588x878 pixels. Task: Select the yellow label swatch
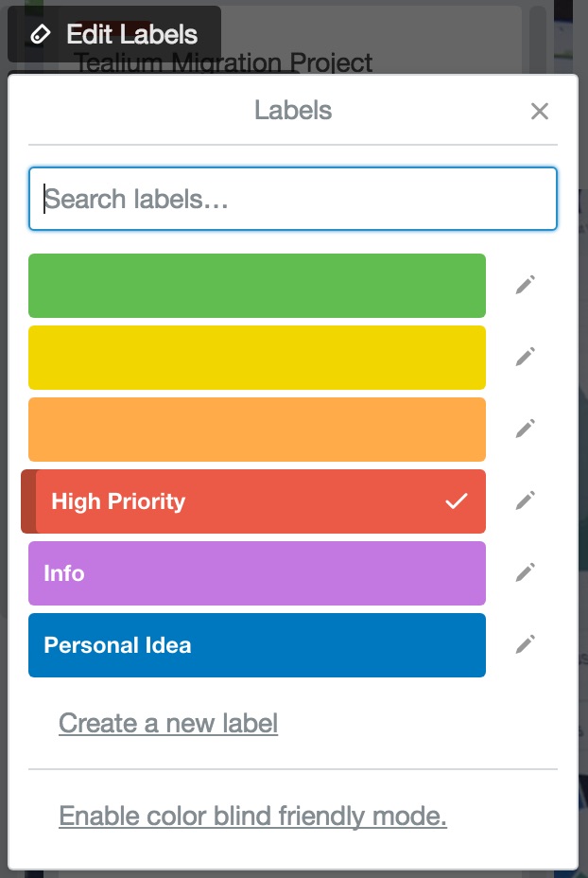pyautogui.click(x=255, y=357)
